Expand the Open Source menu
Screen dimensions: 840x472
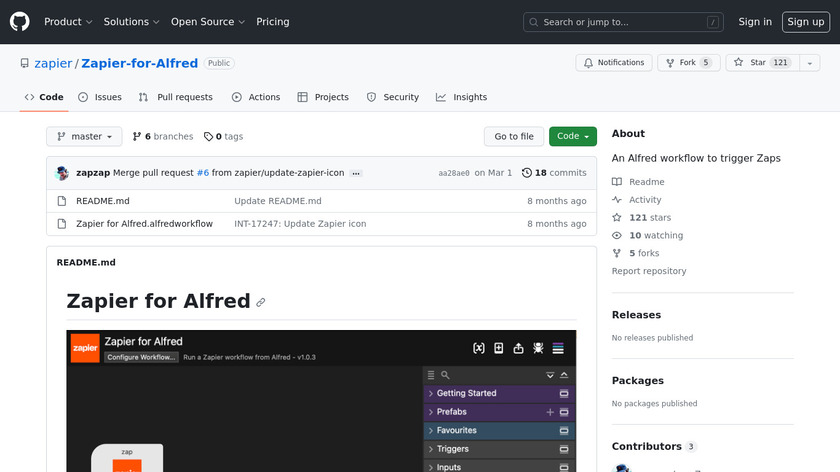[208, 22]
